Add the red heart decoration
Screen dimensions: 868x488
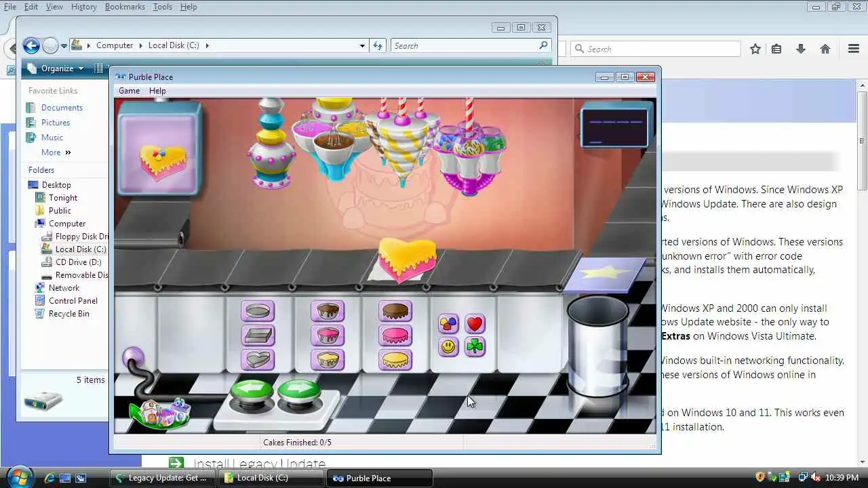coord(475,324)
